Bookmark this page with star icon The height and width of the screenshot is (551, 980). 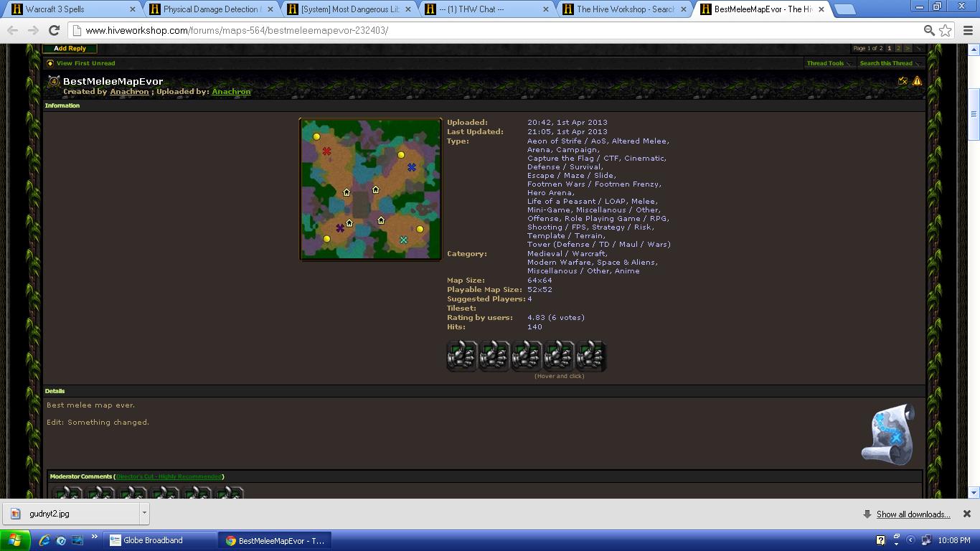pyautogui.click(x=946, y=30)
